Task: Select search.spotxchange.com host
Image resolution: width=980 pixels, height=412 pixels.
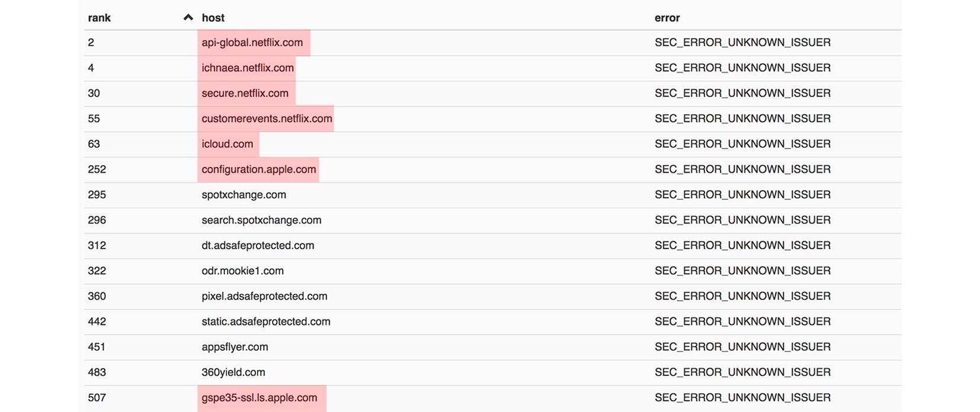Action: coord(261,220)
